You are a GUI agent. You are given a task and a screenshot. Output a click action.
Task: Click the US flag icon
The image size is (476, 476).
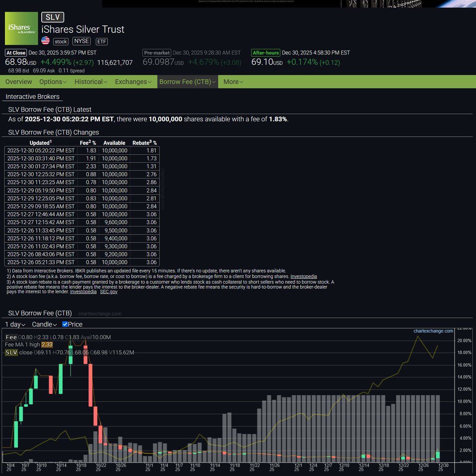point(46,40)
